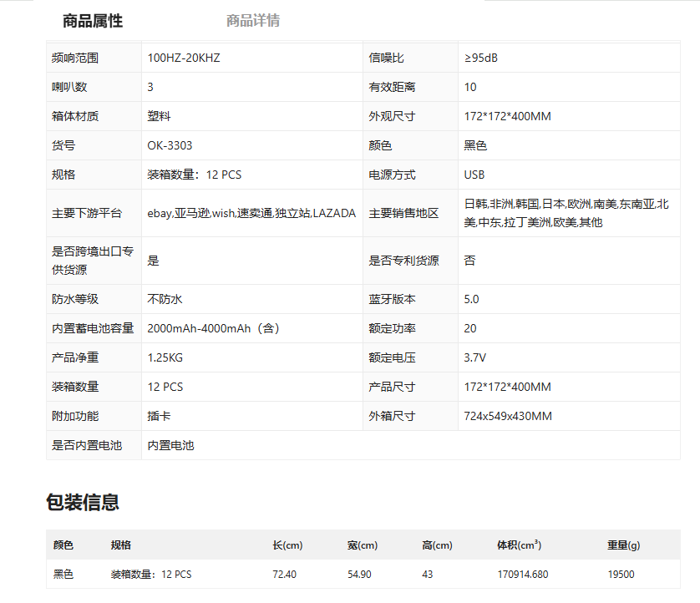Select the ≥95dB signal-to-noise value

(480, 58)
